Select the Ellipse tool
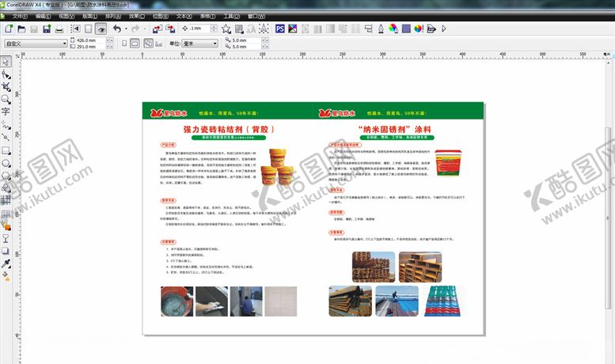Image resolution: width=615 pixels, height=364 pixels. pos(6,163)
